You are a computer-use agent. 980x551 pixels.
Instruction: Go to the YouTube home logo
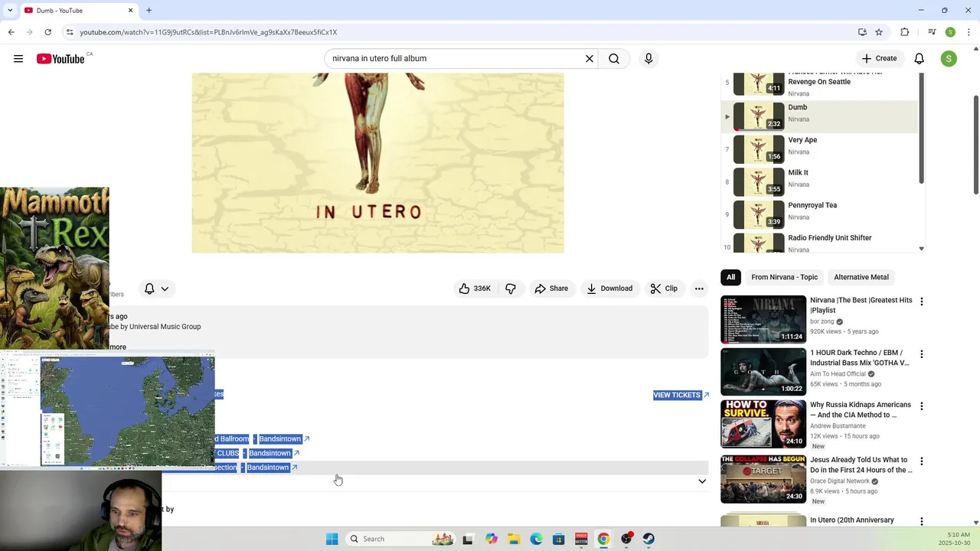click(x=60, y=59)
